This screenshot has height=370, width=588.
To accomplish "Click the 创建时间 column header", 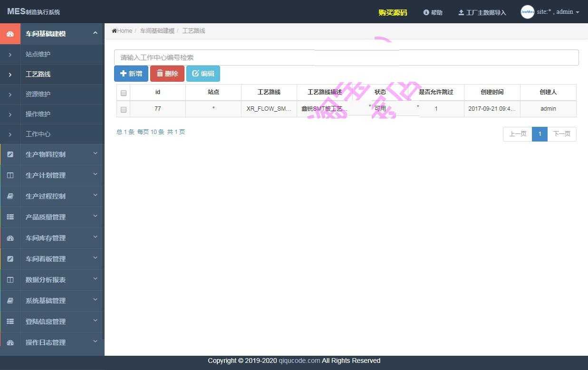I will point(492,92).
